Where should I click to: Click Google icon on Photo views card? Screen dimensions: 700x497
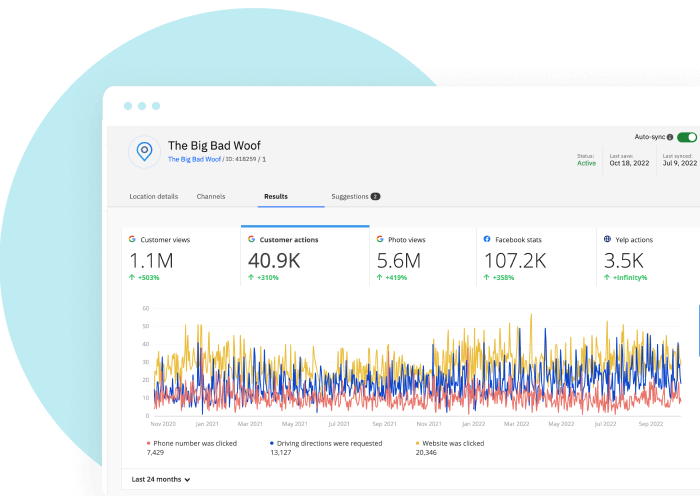(380, 239)
